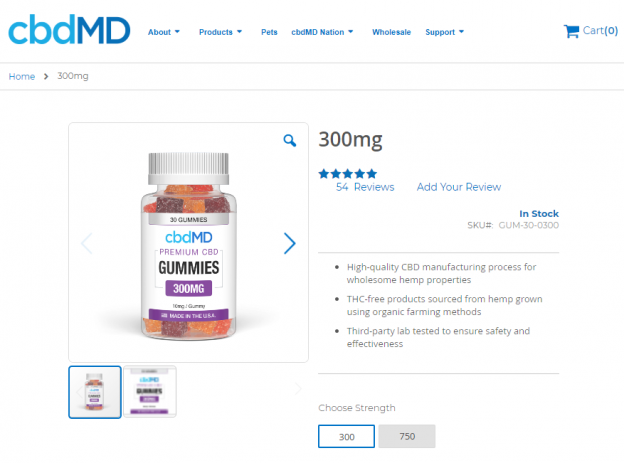Open the 54 Reviews link
This screenshot has height=463, width=624.
365,187
